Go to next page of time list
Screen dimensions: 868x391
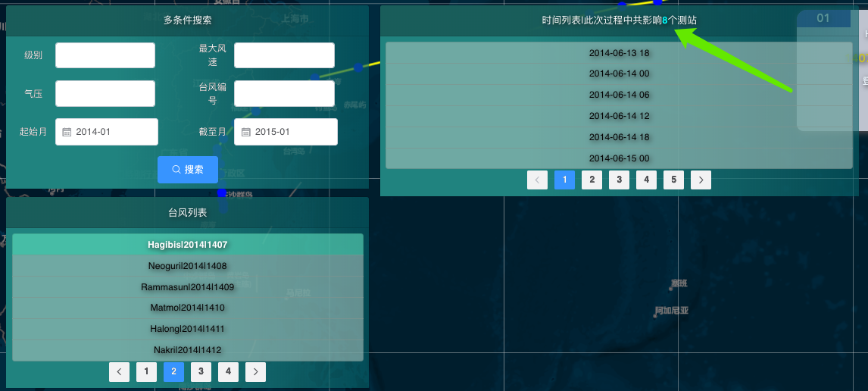tap(701, 180)
